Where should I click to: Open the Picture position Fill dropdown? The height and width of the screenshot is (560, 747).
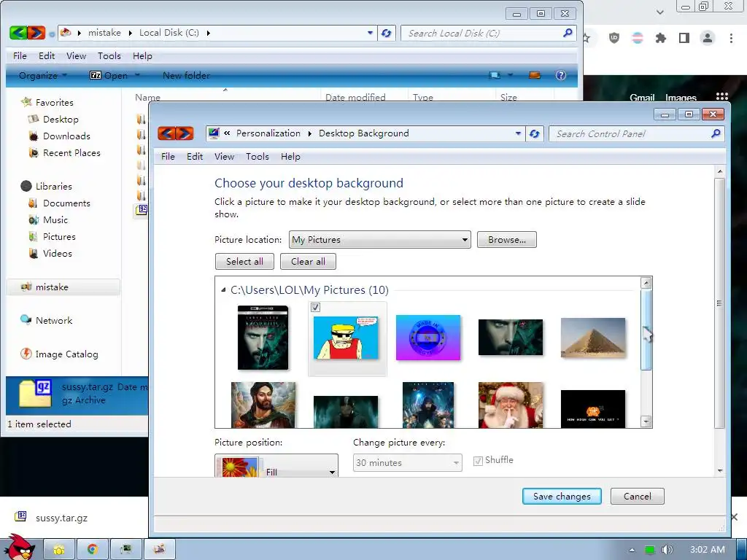276,465
